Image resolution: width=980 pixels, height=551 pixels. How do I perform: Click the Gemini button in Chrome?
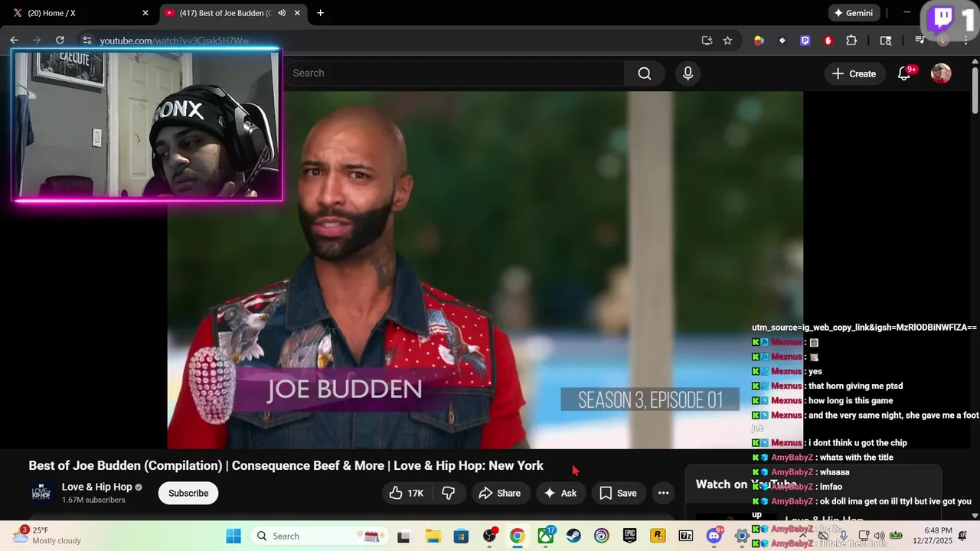coord(854,13)
